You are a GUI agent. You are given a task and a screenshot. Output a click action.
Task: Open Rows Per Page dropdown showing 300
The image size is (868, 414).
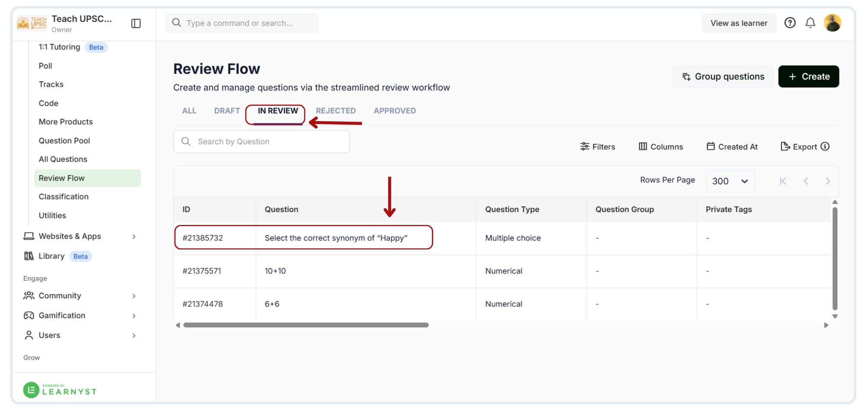[730, 181]
